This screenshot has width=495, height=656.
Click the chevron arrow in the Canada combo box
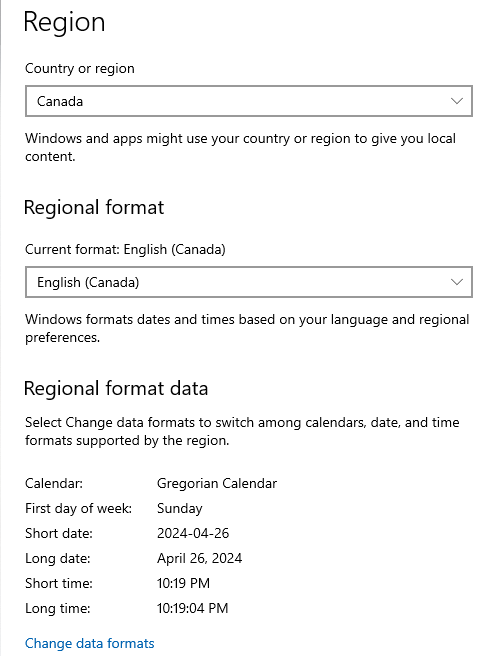point(457,101)
